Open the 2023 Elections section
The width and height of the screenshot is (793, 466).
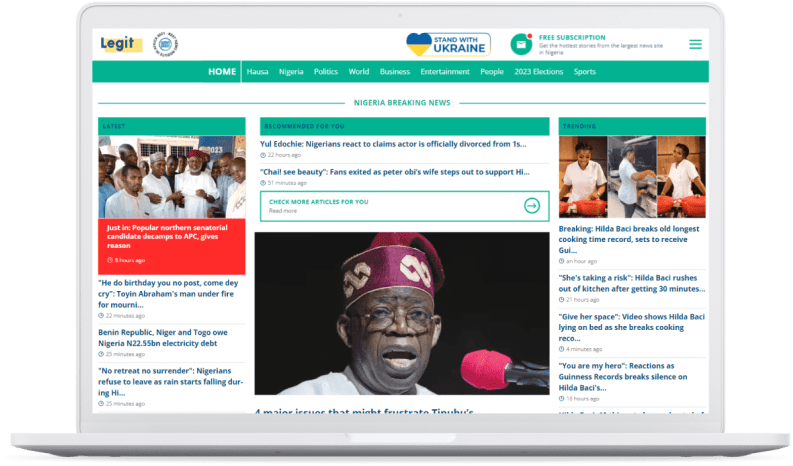[x=539, y=72]
